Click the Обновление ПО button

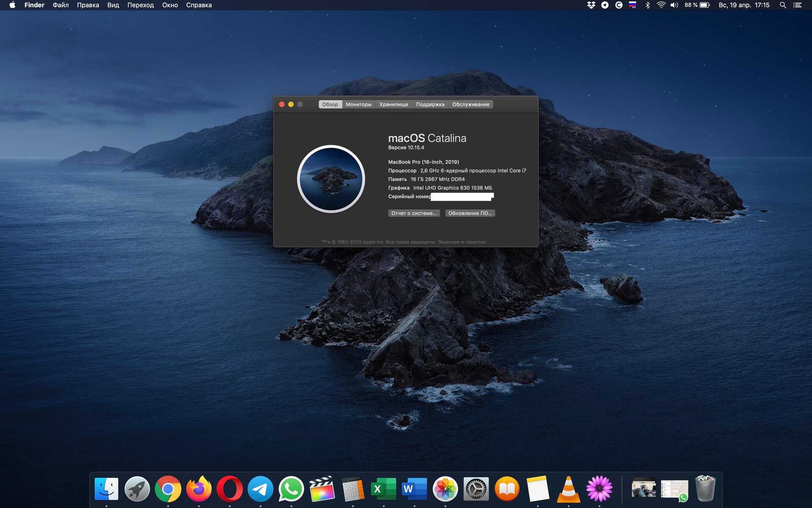470,213
